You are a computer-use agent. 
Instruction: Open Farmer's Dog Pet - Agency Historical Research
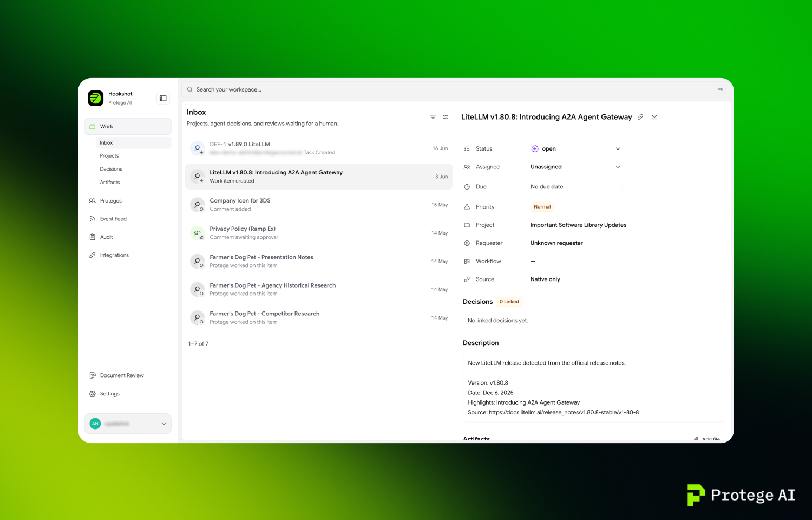[319, 289]
